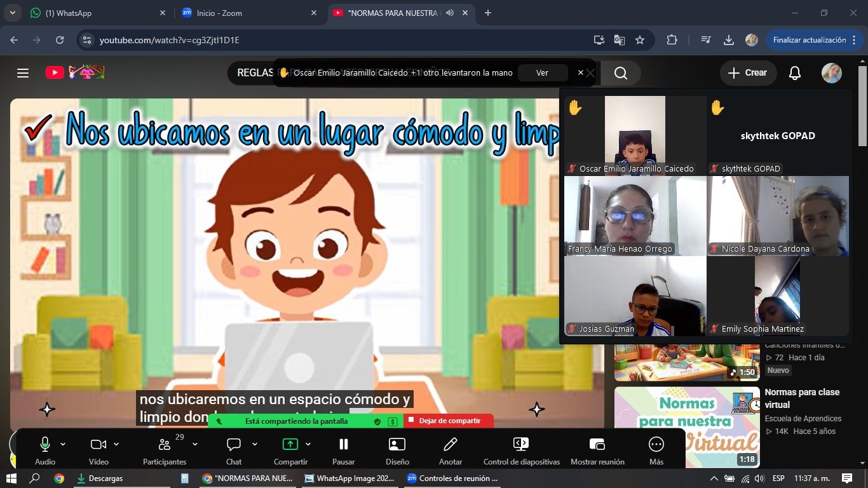Viewport: 868px width, 488px height.
Task: Open the YouTube hamburger menu
Action: click(23, 73)
